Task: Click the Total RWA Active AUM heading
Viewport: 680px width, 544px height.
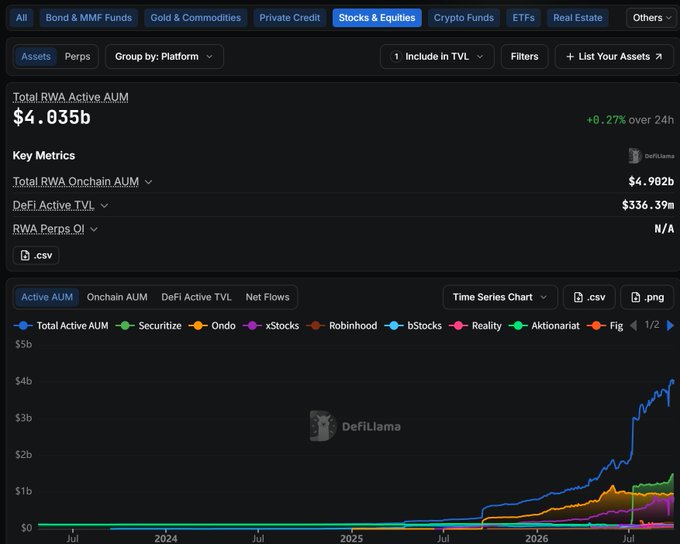Action: point(70,97)
